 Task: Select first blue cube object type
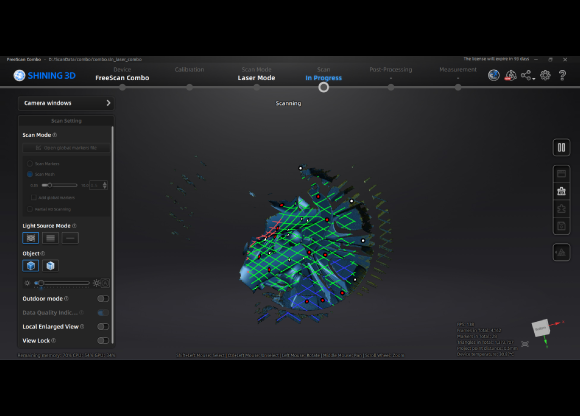31,266
